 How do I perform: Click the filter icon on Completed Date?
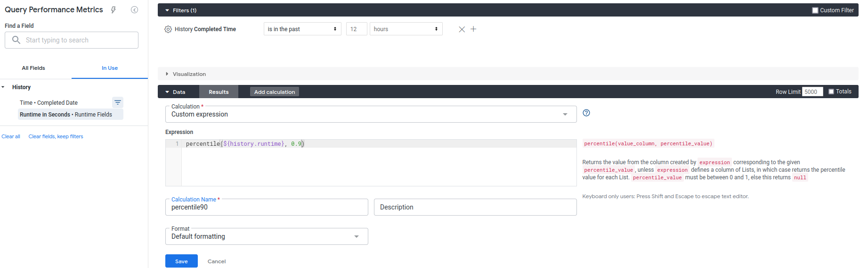pyautogui.click(x=118, y=102)
